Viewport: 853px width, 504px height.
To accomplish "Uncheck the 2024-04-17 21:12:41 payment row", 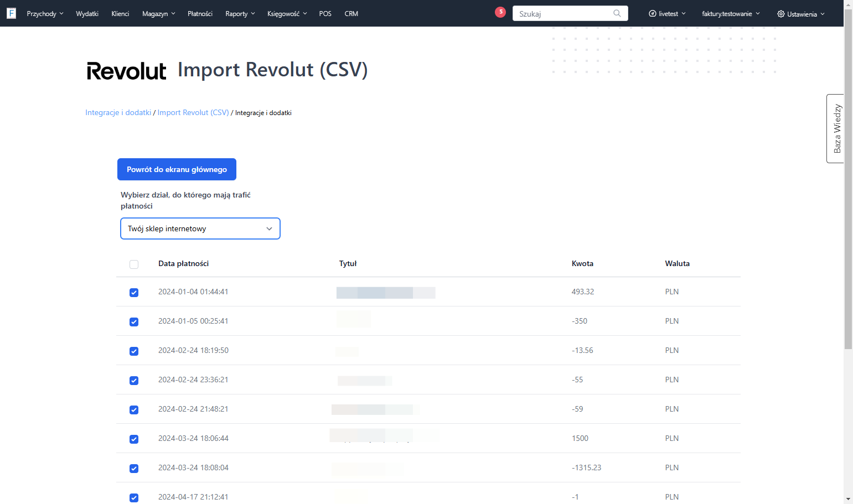I will coord(134,498).
